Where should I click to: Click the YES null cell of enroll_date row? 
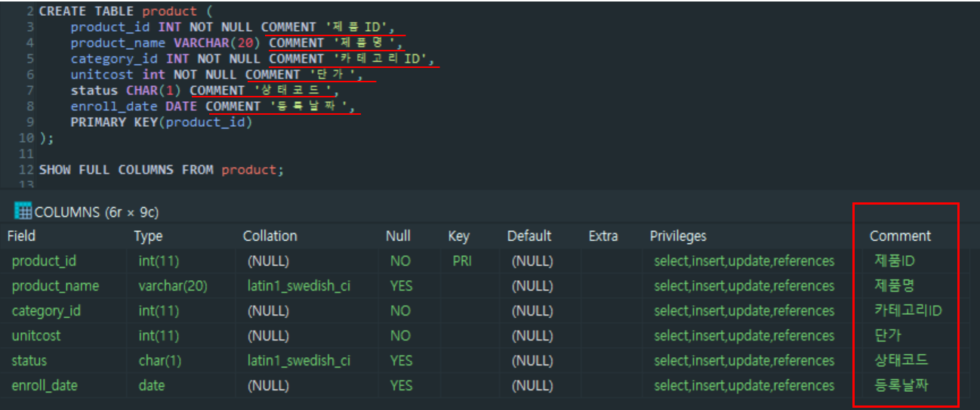[401, 386]
